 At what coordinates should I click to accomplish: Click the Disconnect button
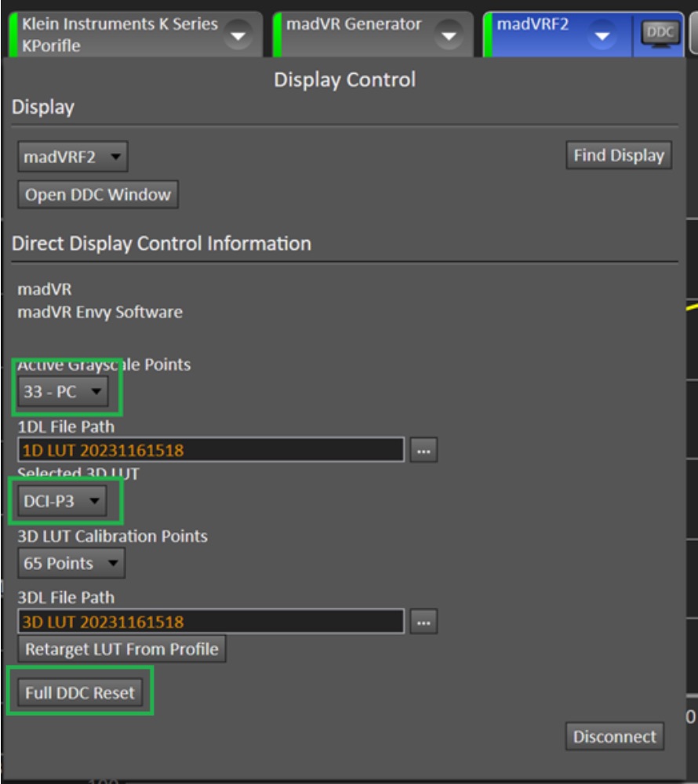click(615, 736)
